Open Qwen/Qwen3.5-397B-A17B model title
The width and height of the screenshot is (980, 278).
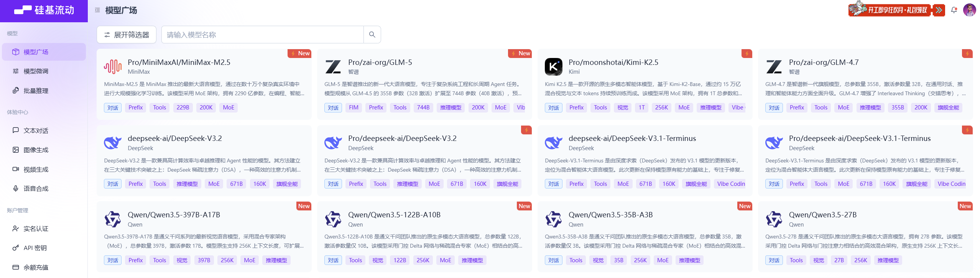(x=174, y=215)
